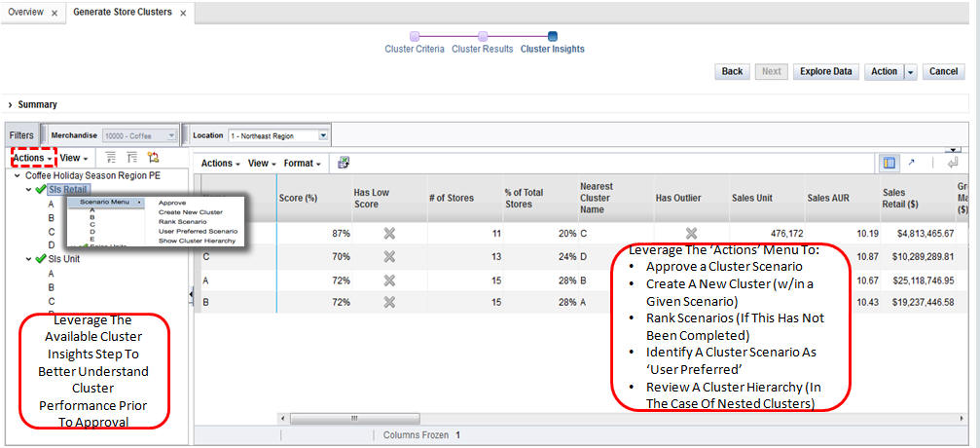Open the Action button dropdown arrow
980x448 pixels.
910,72
